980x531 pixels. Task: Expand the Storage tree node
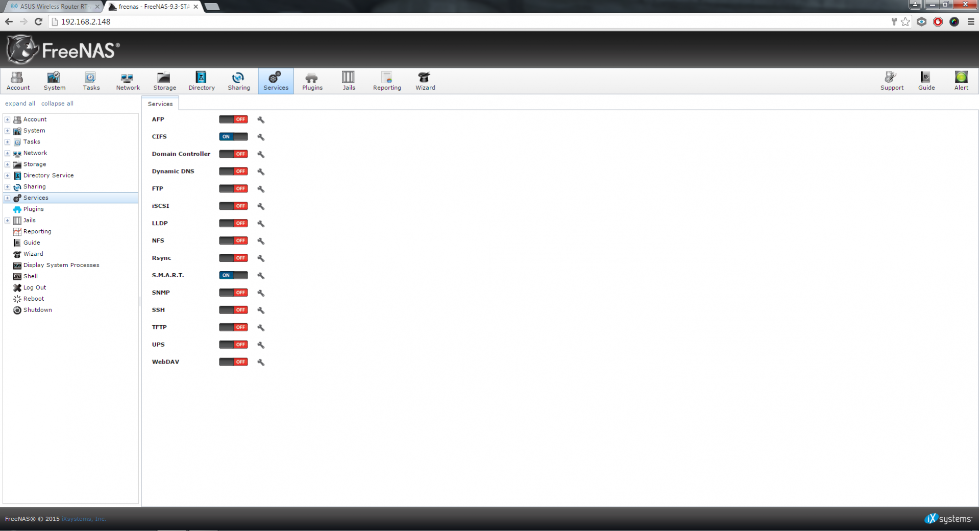(7, 164)
